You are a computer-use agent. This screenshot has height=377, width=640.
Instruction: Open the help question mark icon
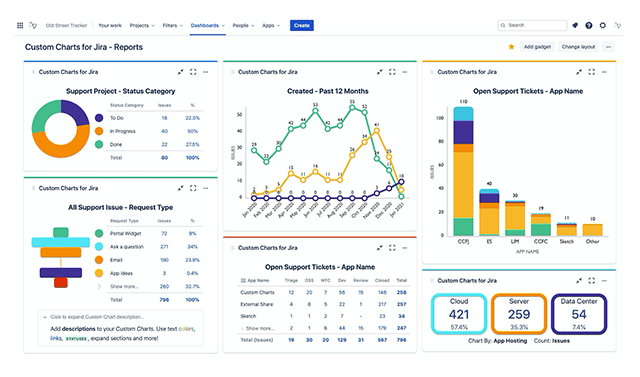pos(589,25)
